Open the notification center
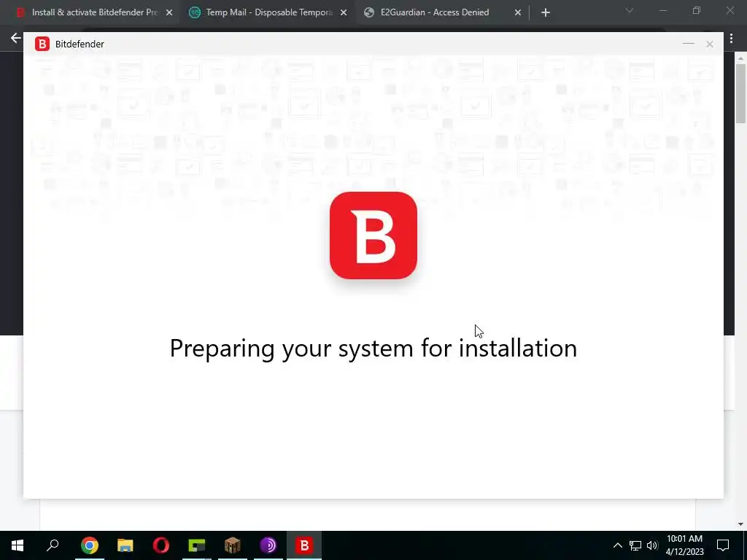 click(x=723, y=545)
